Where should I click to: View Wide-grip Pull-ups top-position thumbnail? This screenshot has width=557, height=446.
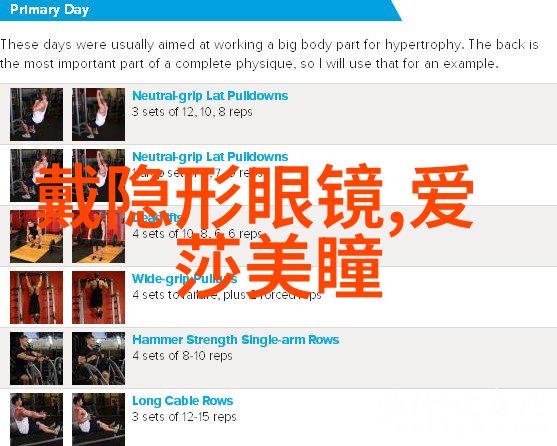tap(98, 298)
